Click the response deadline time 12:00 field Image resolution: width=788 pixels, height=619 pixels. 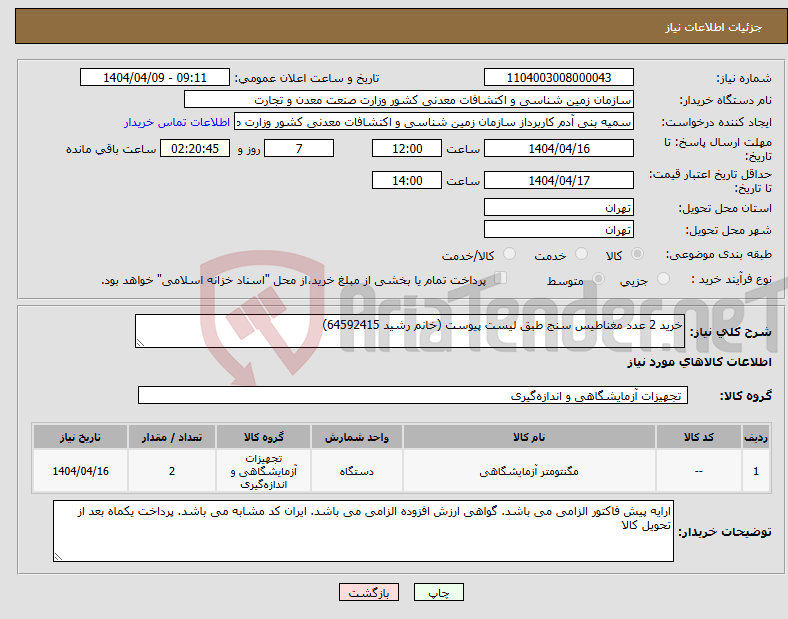point(407,148)
